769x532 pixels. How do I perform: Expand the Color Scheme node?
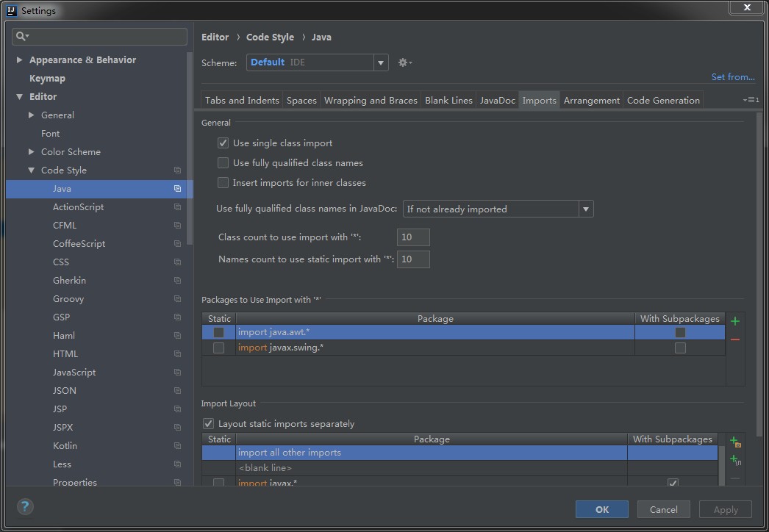click(32, 152)
